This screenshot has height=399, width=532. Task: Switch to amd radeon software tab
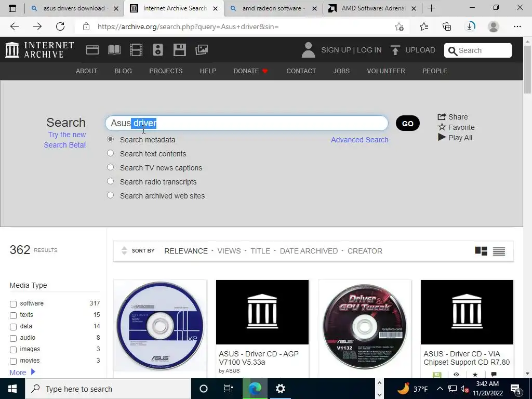[x=273, y=8]
